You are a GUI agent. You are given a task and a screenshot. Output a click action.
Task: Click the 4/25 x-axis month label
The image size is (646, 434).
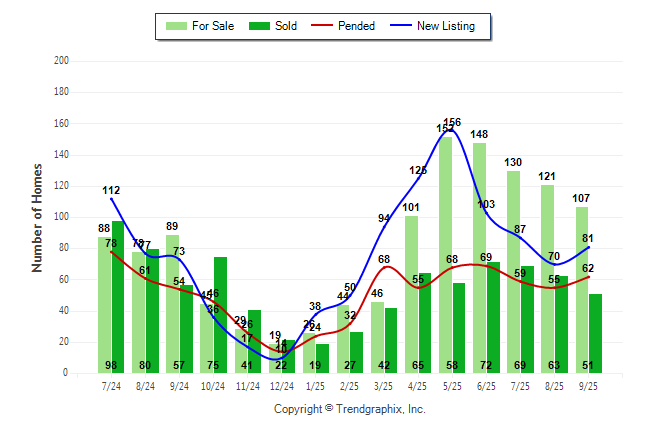click(x=418, y=386)
